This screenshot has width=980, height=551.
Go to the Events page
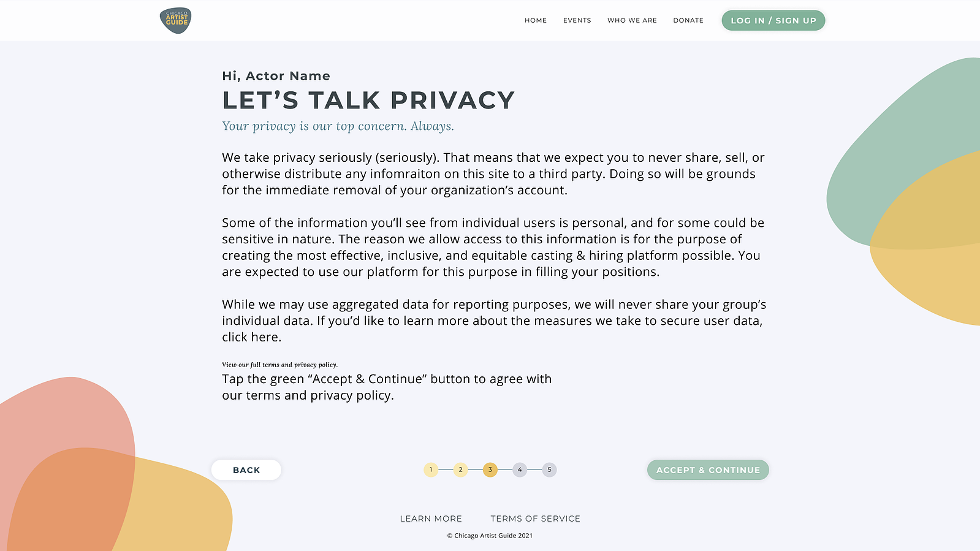click(x=577, y=20)
